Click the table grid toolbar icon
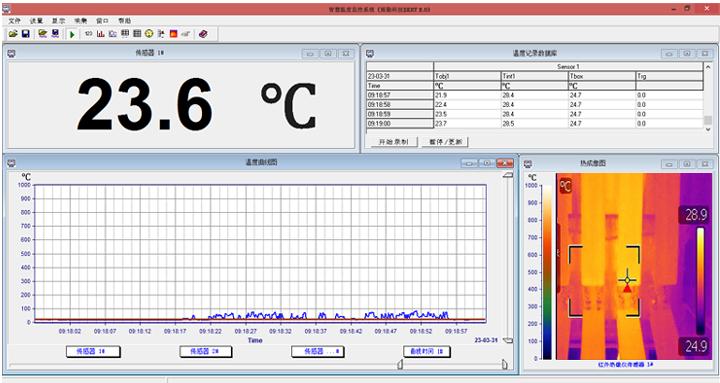The image size is (720, 383). (137, 34)
